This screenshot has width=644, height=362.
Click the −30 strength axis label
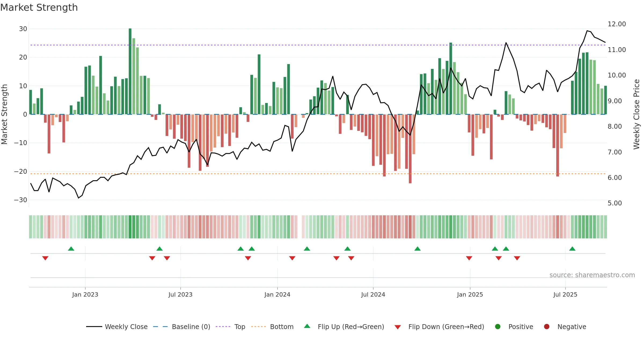pos(21,200)
